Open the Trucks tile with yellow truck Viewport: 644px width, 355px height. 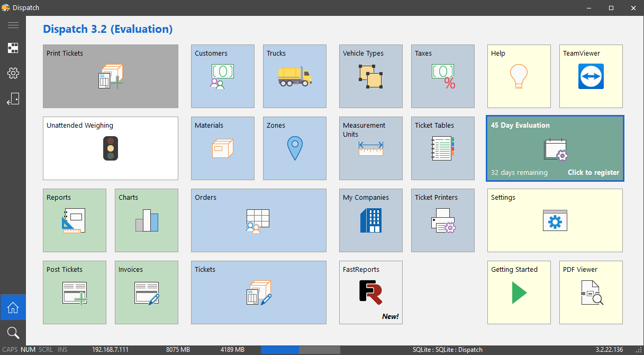(x=294, y=76)
